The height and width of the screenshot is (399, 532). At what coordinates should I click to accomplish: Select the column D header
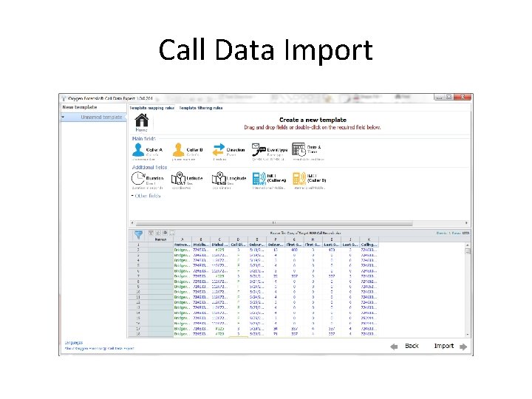(238, 239)
